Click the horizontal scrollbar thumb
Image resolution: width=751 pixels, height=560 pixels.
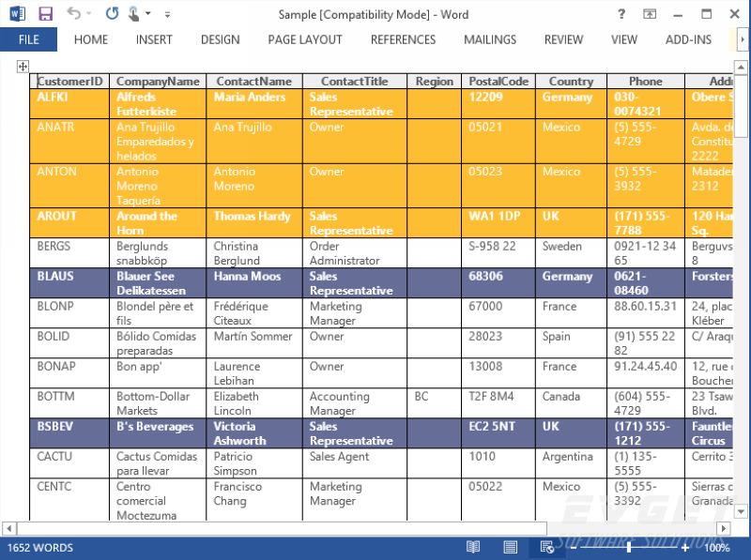click(283, 528)
